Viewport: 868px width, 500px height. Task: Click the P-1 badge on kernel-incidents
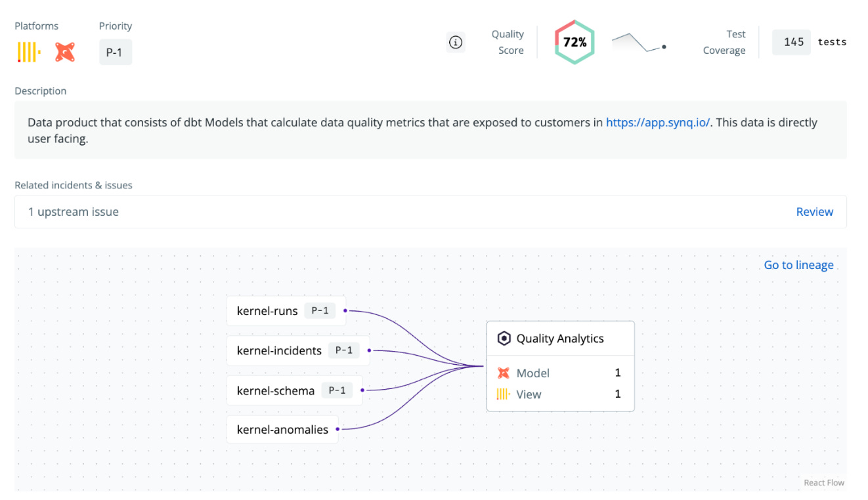coord(344,350)
